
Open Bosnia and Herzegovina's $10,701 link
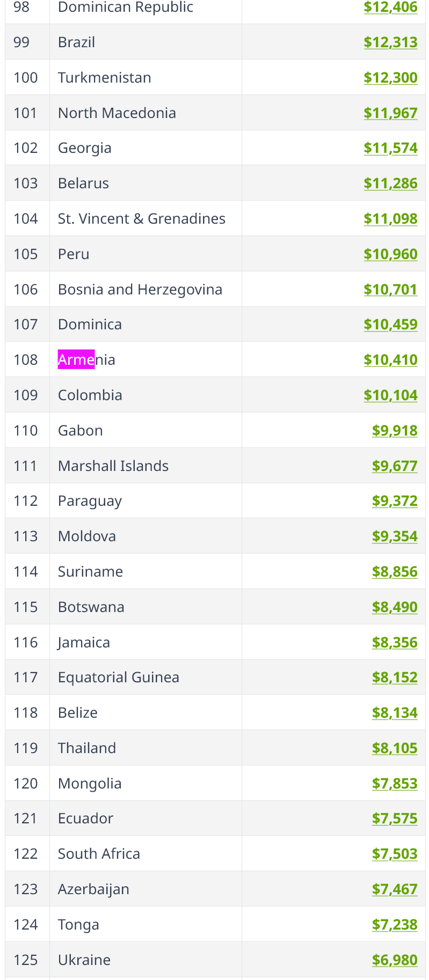(x=390, y=290)
